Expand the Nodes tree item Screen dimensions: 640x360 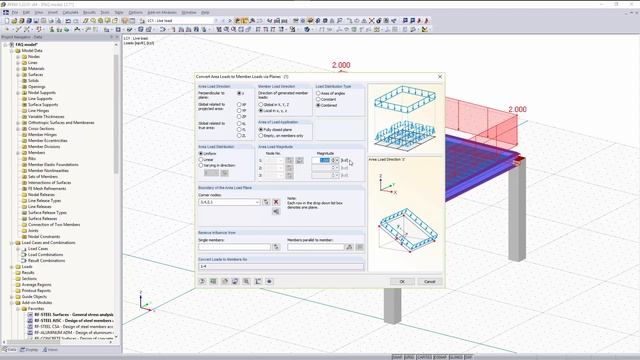[18, 57]
